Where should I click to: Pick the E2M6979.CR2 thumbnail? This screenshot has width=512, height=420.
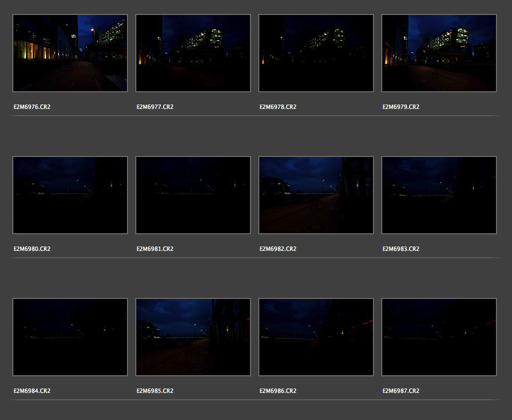point(439,53)
